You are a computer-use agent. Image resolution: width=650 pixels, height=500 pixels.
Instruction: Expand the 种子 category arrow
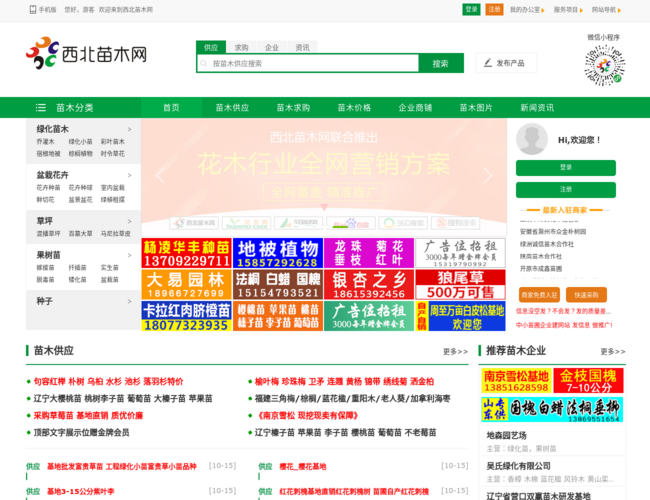point(129,301)
